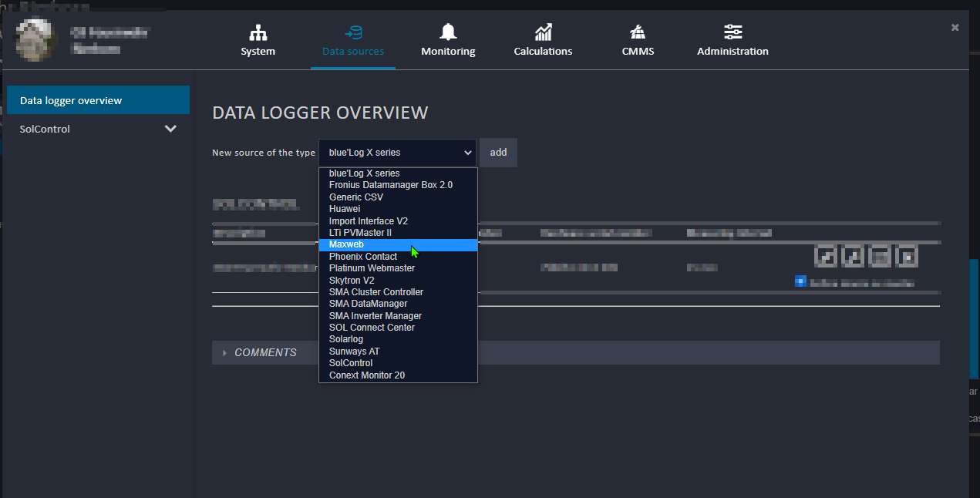
Task: Go to the Calculations tab
Action: point(543,41)
